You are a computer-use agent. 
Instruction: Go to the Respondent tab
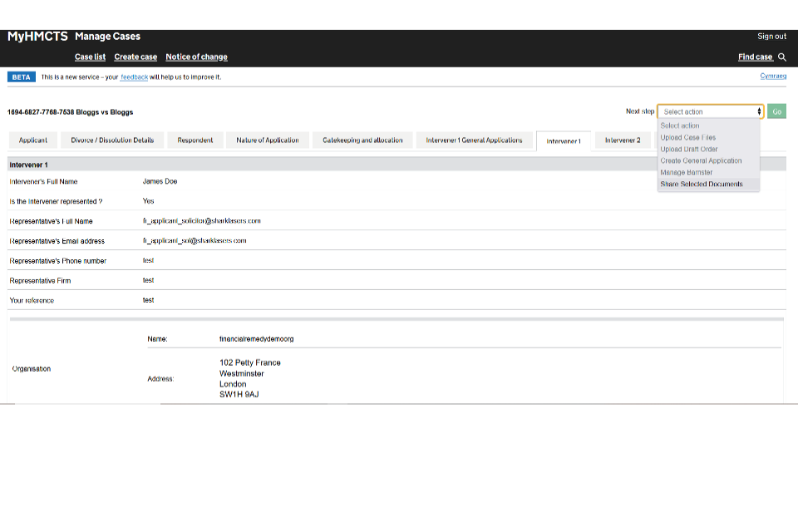[x=195, y=140]
